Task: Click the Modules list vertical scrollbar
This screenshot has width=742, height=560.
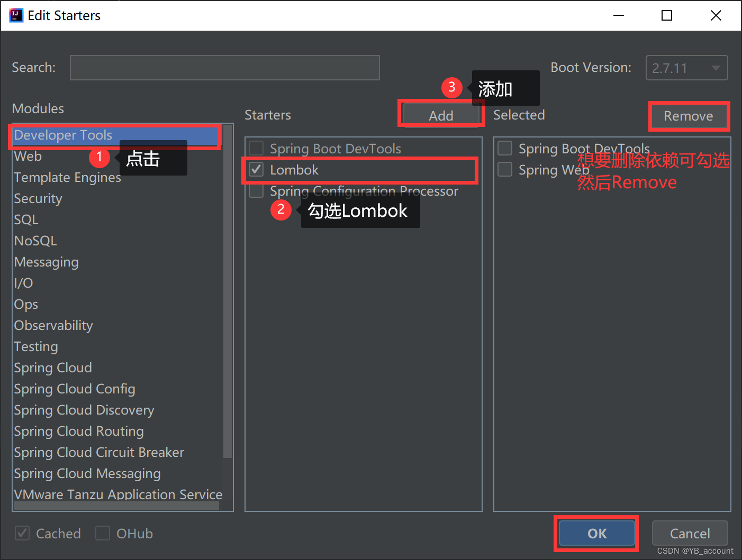Action: point(228,291)
